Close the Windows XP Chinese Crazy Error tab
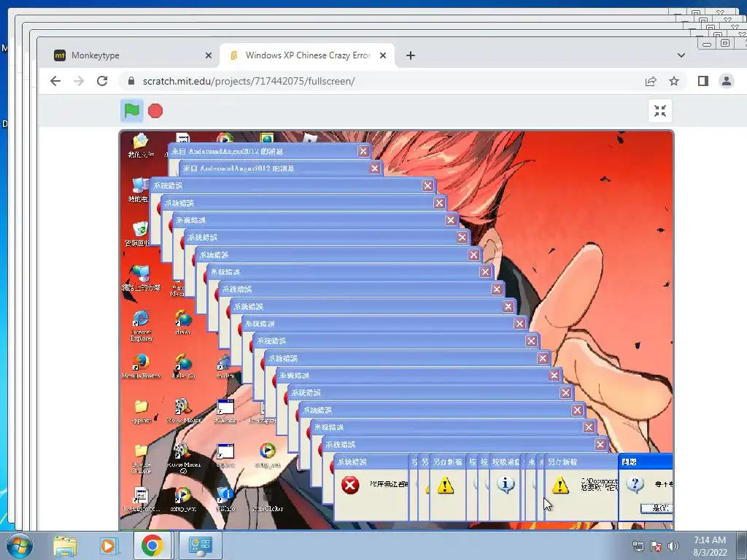This screenshot has width=747, height=560. point(382,55)
